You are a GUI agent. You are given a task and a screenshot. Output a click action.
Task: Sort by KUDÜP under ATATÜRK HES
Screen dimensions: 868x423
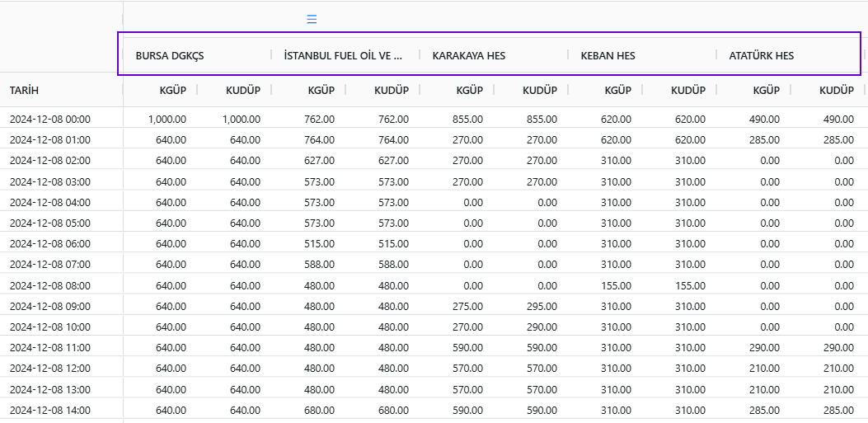pos(837,90)
